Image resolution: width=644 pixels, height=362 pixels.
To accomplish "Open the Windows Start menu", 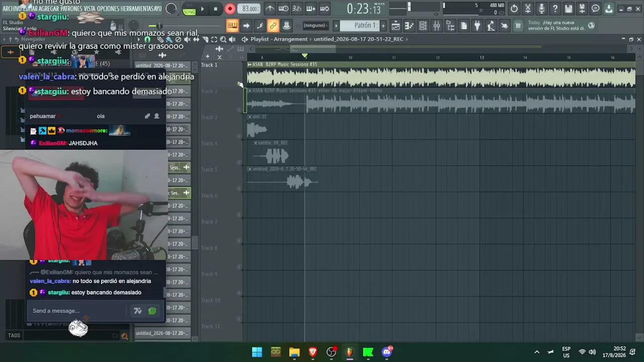I will tap(257, 352).
